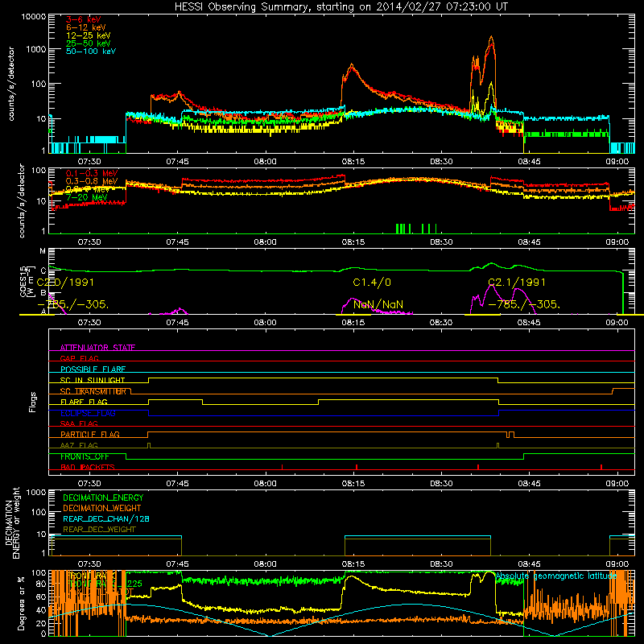Click the 0.3-0.8 MeV legend label
This screenshot has height=644, width=644.
coord(92,181)
